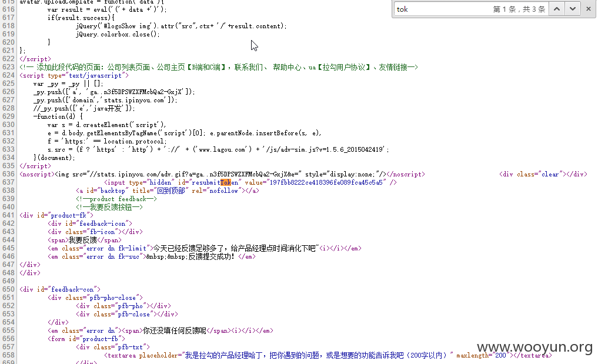Click the highlighted 'Tok' match in resubmitToken
Viewport: 598px width, 364px height.
click(226, 182)
